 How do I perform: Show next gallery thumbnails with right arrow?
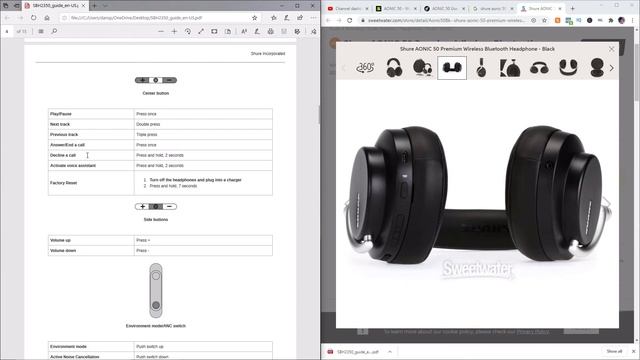(x=611, y=68)
